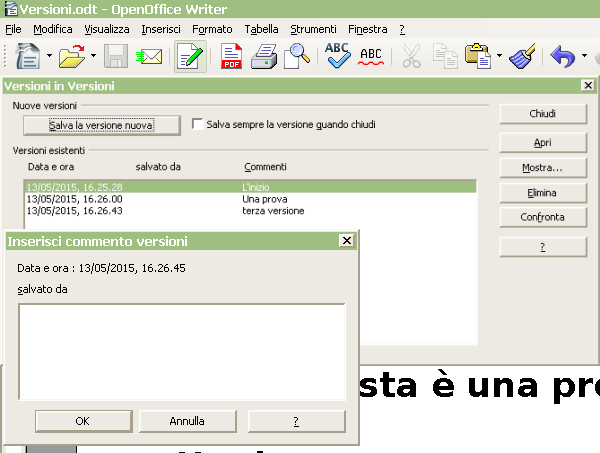
Task: Click the Print file directly icon
Action: tap(264, 56)
